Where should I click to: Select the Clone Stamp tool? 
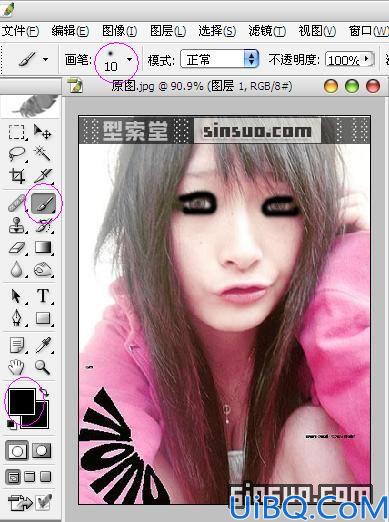(17, 225)
